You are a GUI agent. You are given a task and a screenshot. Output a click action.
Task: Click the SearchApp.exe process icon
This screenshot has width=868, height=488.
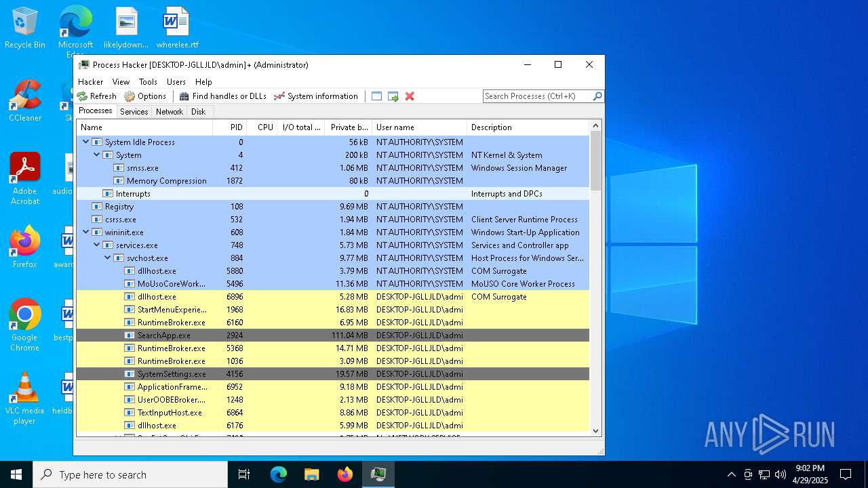coord(130,335)
